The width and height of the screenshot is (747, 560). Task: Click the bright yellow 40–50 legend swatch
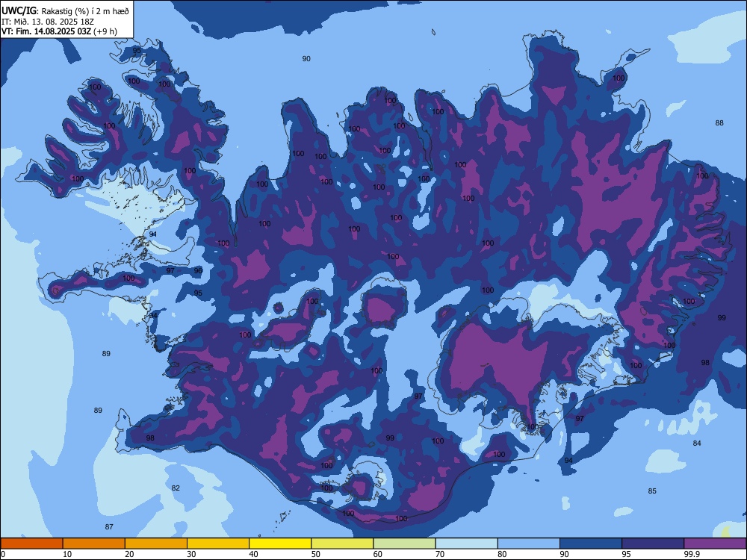pos(280,544)
